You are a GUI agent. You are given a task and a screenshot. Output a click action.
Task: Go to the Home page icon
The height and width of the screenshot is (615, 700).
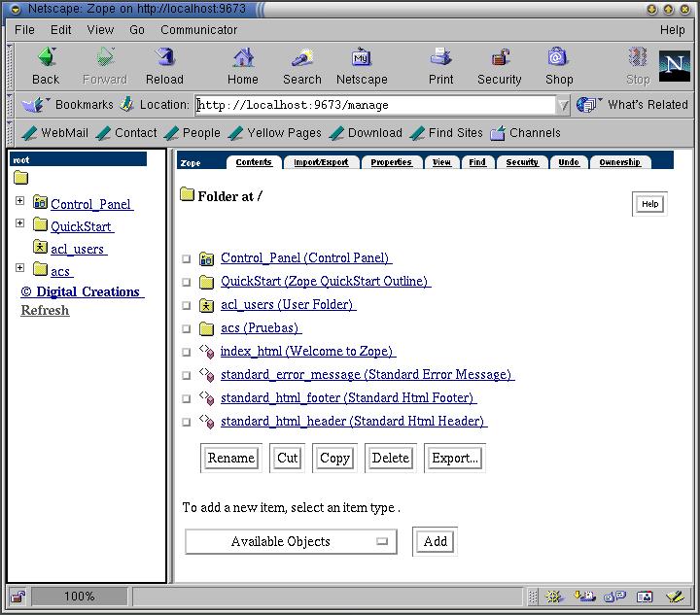(243, 57)
